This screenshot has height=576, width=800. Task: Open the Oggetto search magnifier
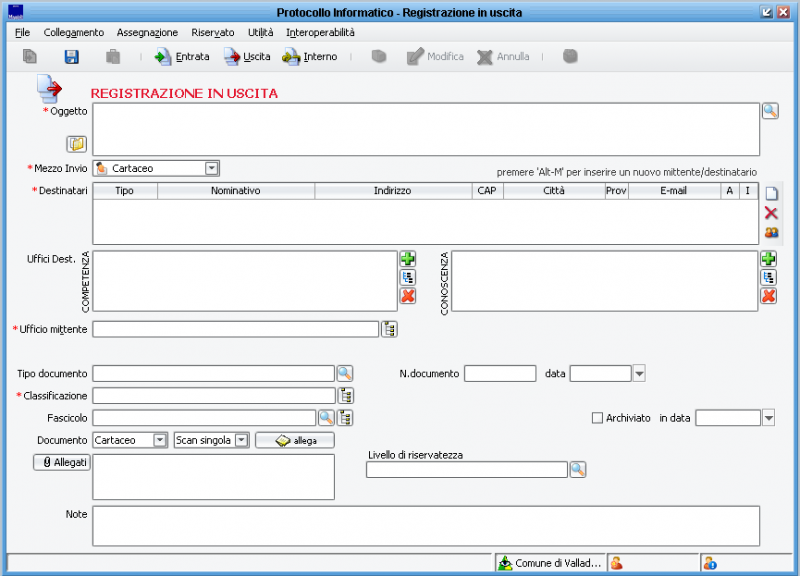pyautogui.click(x=770, y=108)
